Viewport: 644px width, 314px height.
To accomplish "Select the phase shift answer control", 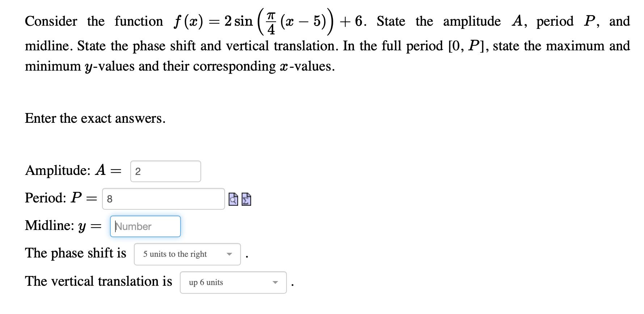I will tap(187, 254).
